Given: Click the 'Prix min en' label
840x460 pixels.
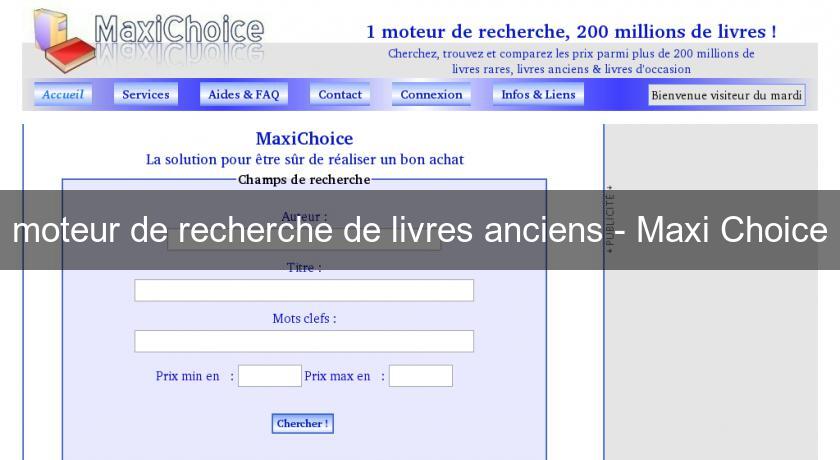Looking at the screenshot, I should [x=188, y=376].
